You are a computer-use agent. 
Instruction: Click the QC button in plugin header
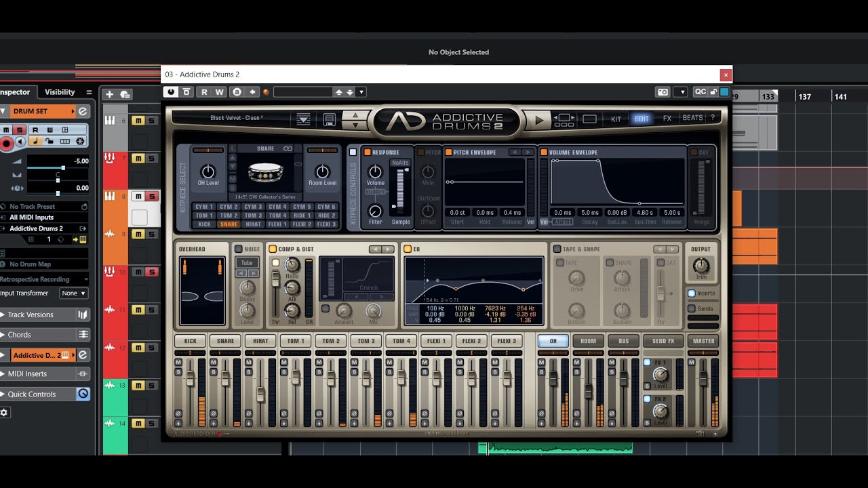pyautogui.click(x=700, y=92)
